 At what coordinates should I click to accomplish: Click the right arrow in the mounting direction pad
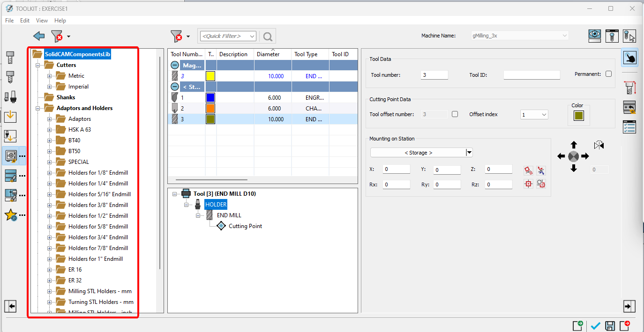tap(585, 156)
